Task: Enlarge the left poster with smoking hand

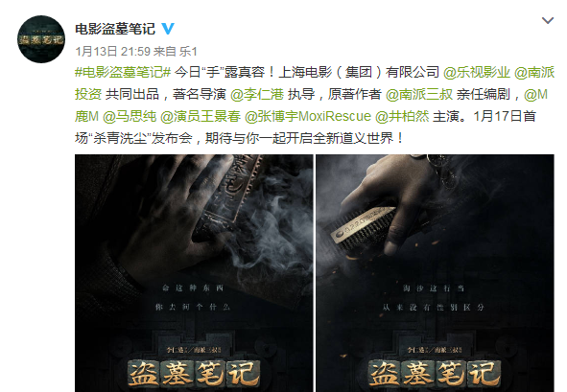Action: click(x=194, y=273)
